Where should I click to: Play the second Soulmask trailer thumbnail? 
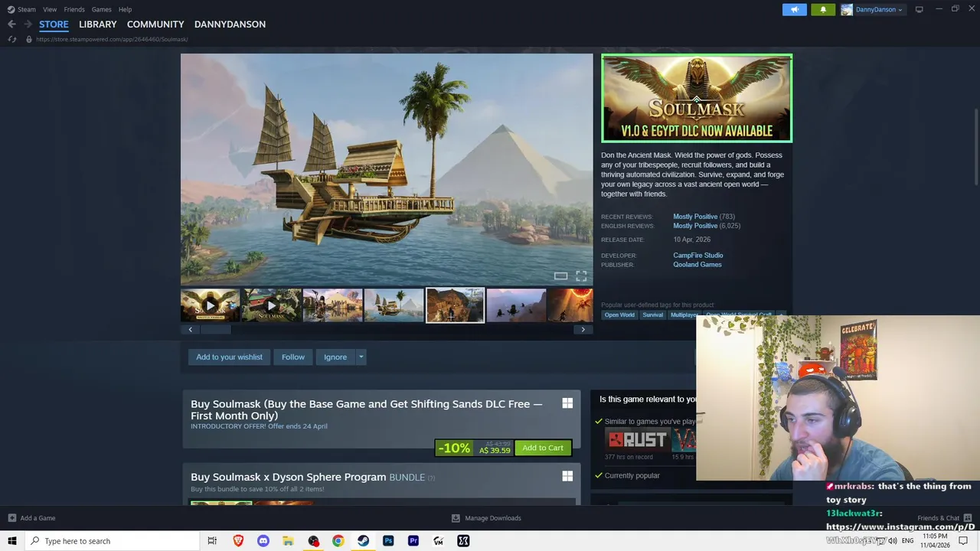click(271, 305)
